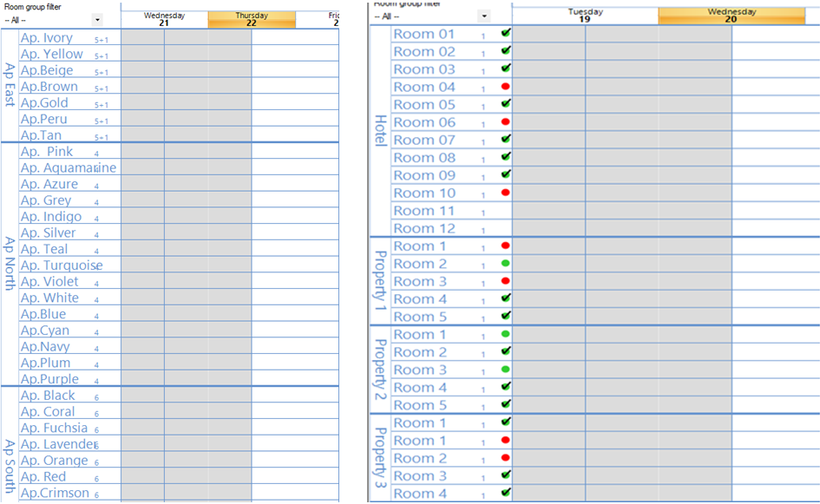Click the Ap. Aquamarine apartment name

click(x=69, y=167)
